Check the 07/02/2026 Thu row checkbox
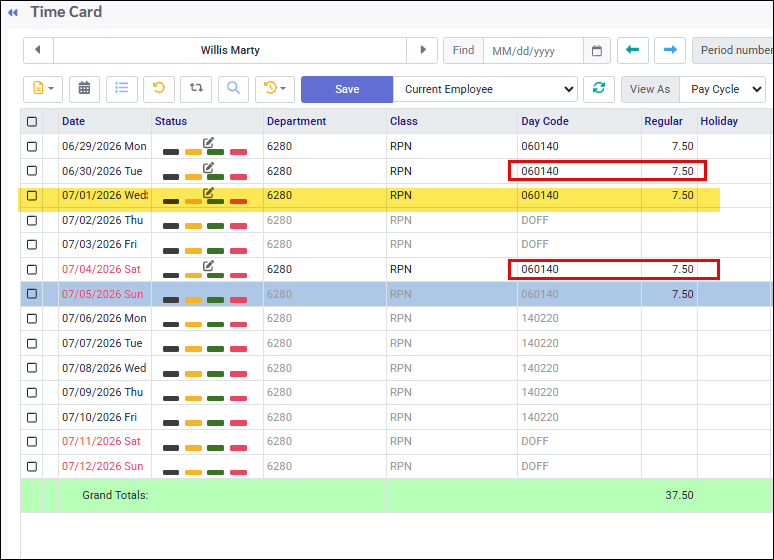Screen dimensions: 774x560 32,220
